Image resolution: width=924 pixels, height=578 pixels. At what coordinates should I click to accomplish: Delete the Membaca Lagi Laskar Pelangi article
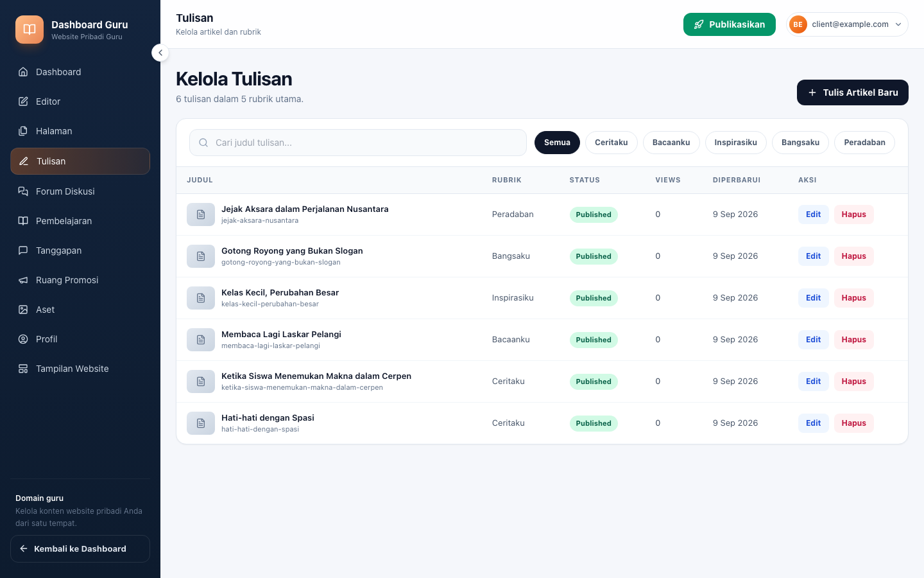point(854,340)
